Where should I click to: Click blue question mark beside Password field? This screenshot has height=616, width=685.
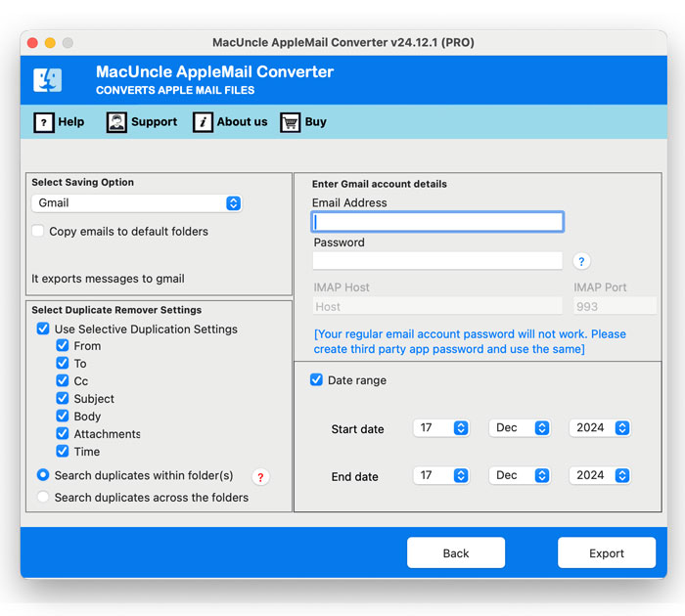(581, 261)
